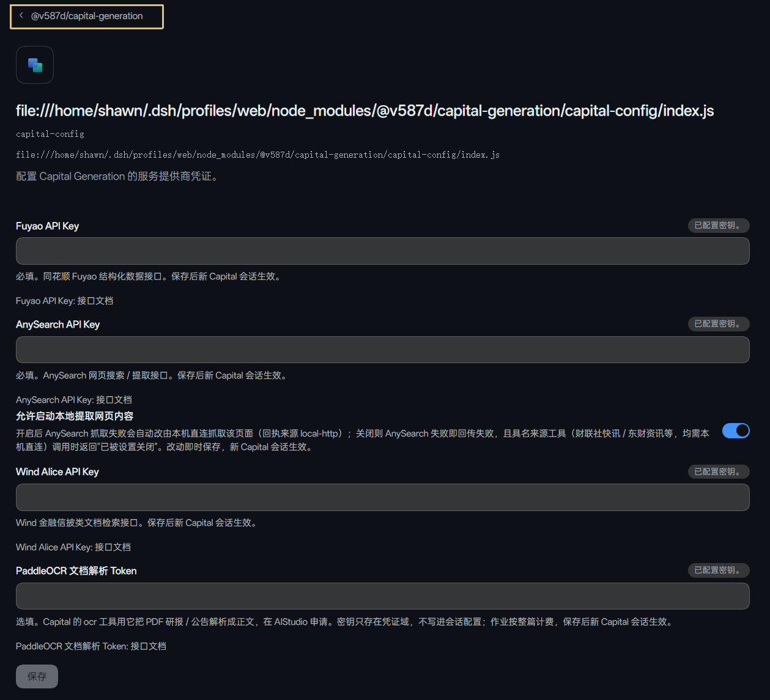Click the 'Fuyao API Key' field label

47,226
